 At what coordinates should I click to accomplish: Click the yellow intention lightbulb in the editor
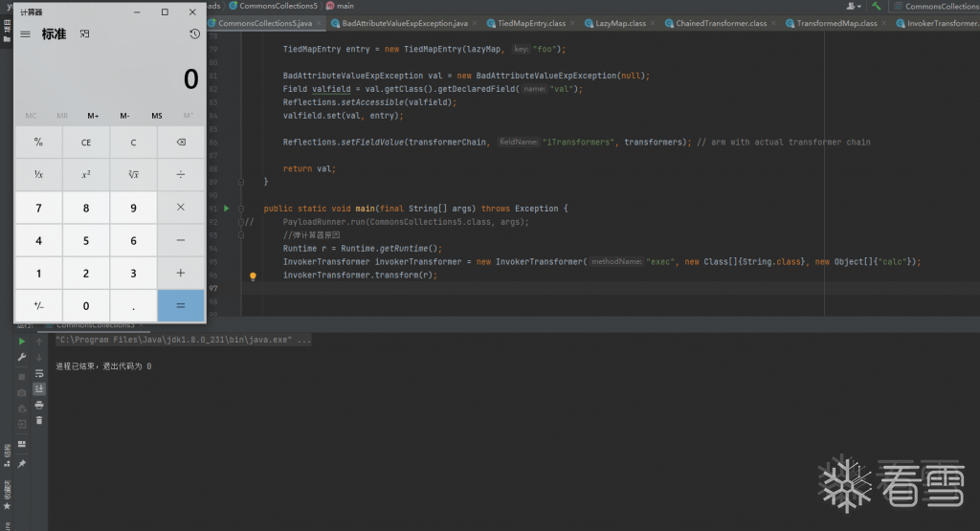253,276
